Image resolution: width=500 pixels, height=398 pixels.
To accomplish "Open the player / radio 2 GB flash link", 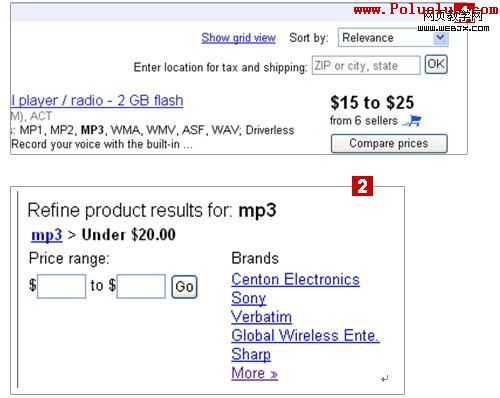I will coord(97,100).
